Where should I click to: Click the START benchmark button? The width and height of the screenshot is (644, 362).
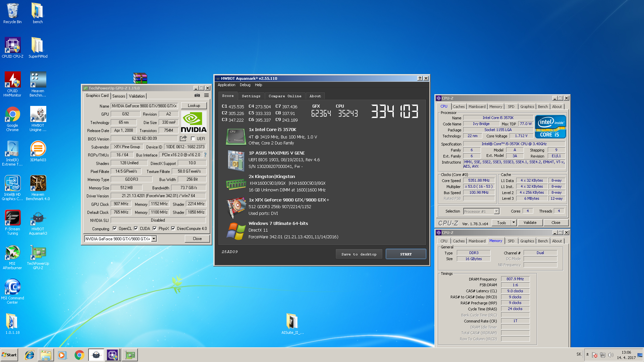coord(406,254)
